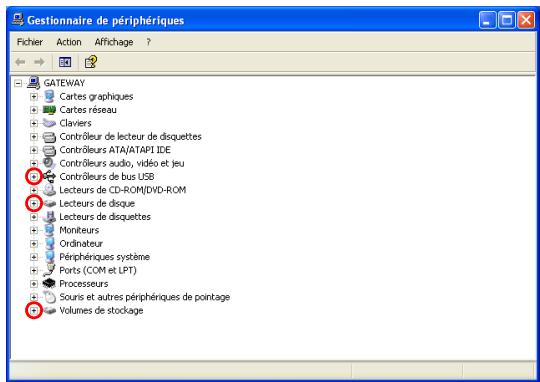
Task: Expand Ports (COM et LPT) node
Action: [x=34, y=270]
